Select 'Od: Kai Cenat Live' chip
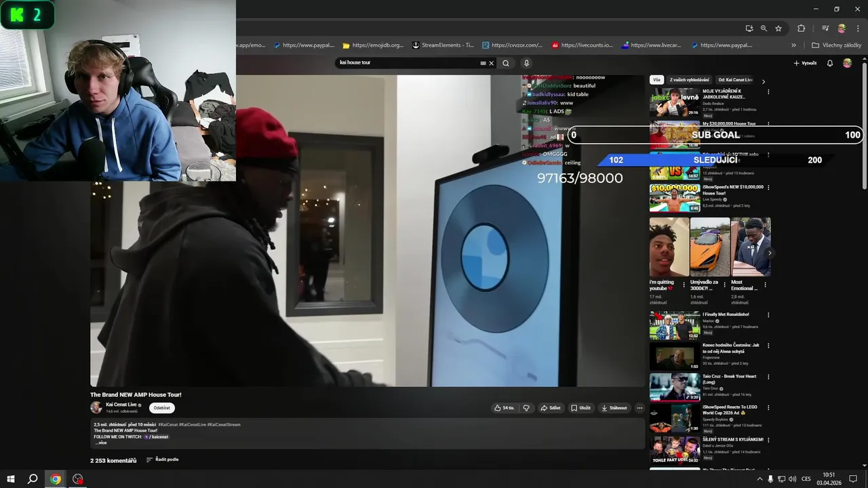 [735, 80]
